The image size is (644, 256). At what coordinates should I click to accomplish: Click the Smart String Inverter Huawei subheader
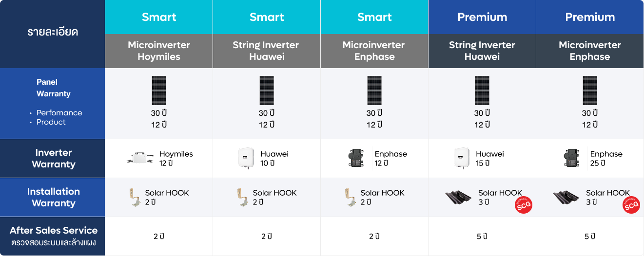[x=267, y=51]
